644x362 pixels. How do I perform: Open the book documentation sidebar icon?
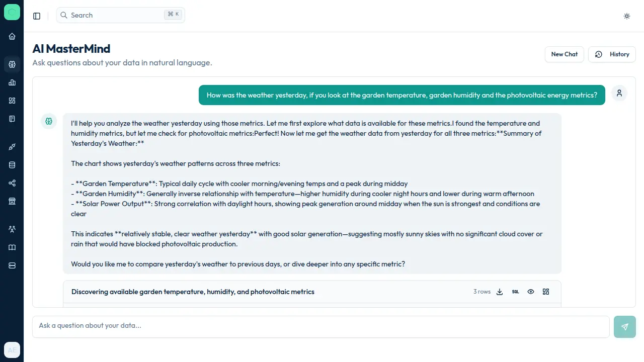[12, 247]
